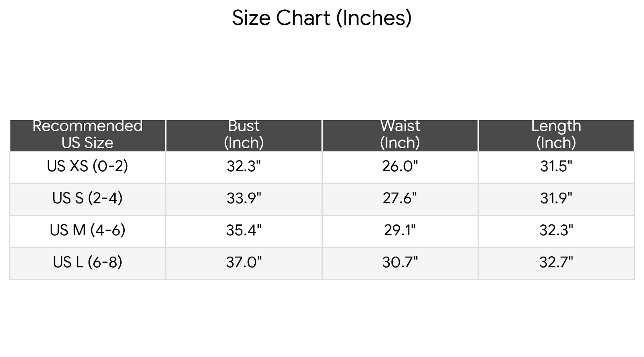Click the "US S (2-4)" size cell
This screenshot has width=644, height=357.
pos(87,198)
